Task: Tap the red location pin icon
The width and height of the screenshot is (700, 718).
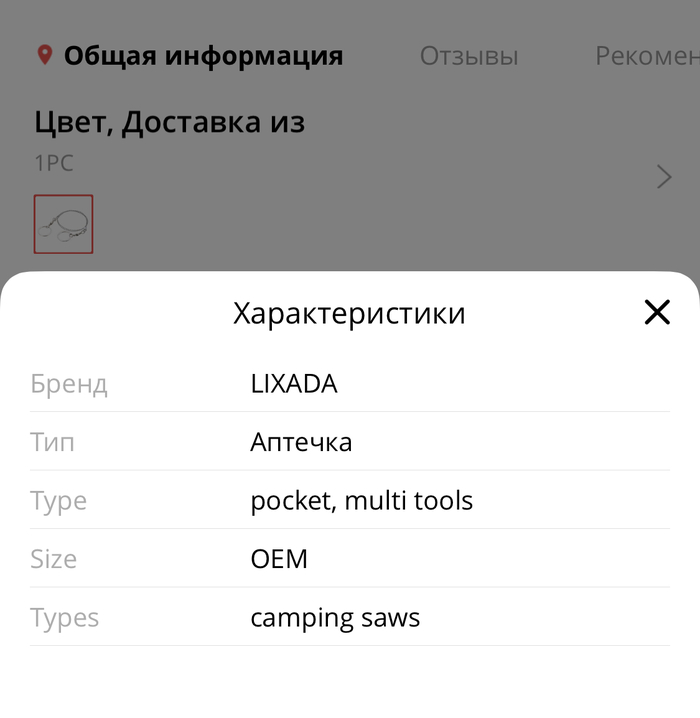Action: (x=44, y=55)
